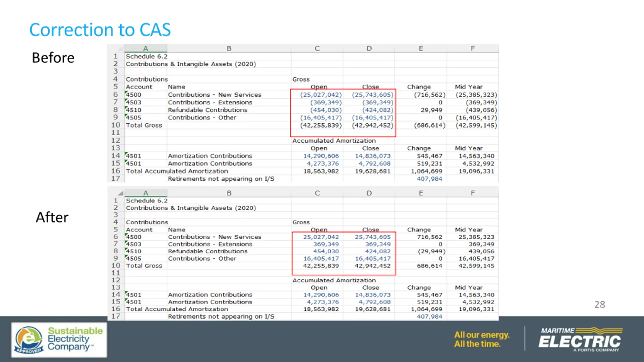Select 'Refundable Contributions' name in Before table

point(208,110)
